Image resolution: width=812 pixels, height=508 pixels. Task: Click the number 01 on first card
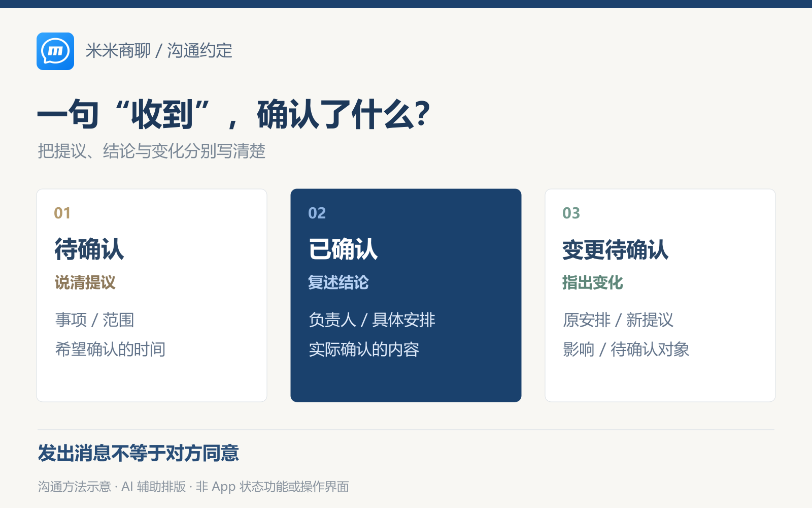[x=62, y=213]
